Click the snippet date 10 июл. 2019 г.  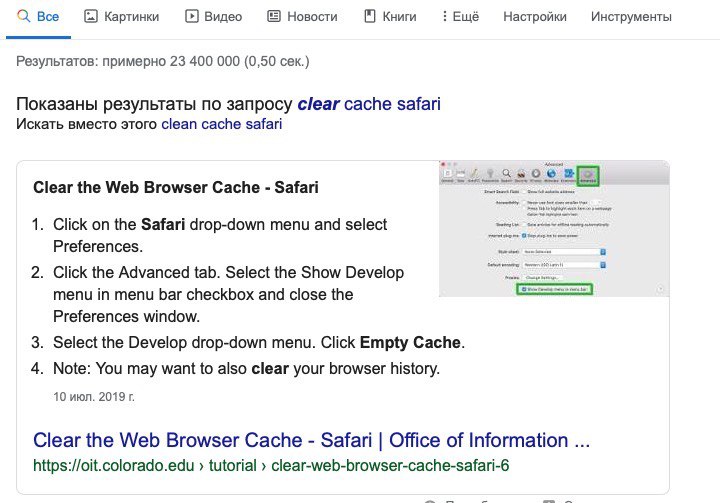click(94, 396)
